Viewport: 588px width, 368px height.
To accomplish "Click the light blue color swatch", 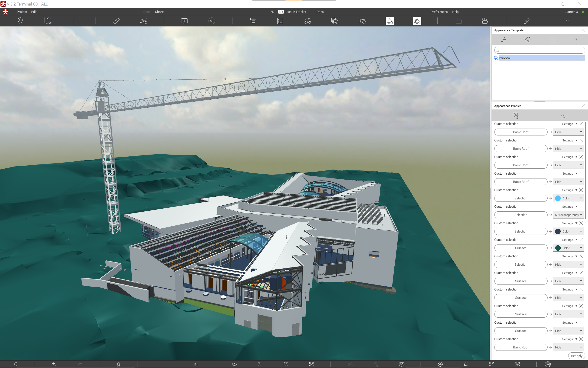I will tap(558, 198).
